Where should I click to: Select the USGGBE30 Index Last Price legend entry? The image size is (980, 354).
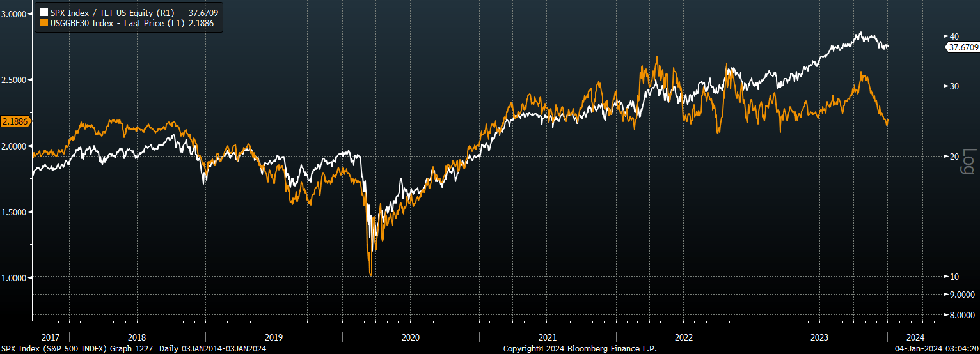click(x=126, y=22)
